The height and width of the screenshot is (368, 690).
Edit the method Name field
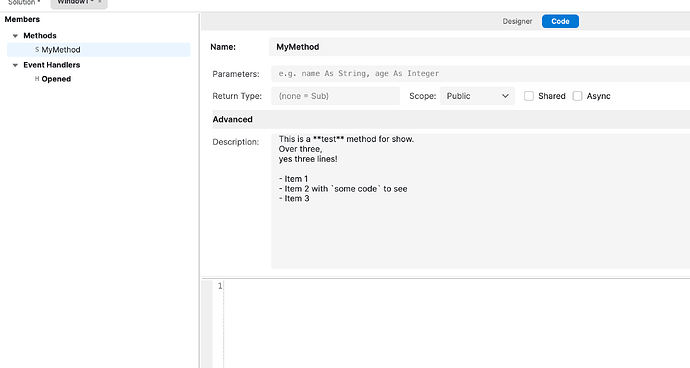click(x=479, y=47)
